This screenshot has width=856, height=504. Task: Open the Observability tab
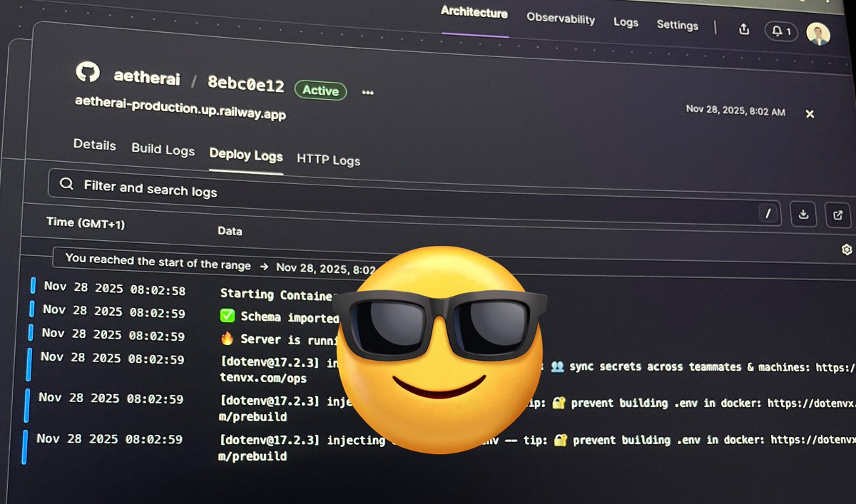561,19
